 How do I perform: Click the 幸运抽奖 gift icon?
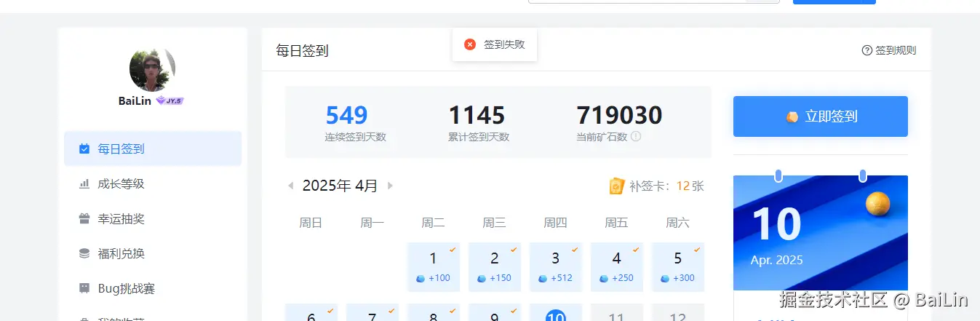coord(84,218)
